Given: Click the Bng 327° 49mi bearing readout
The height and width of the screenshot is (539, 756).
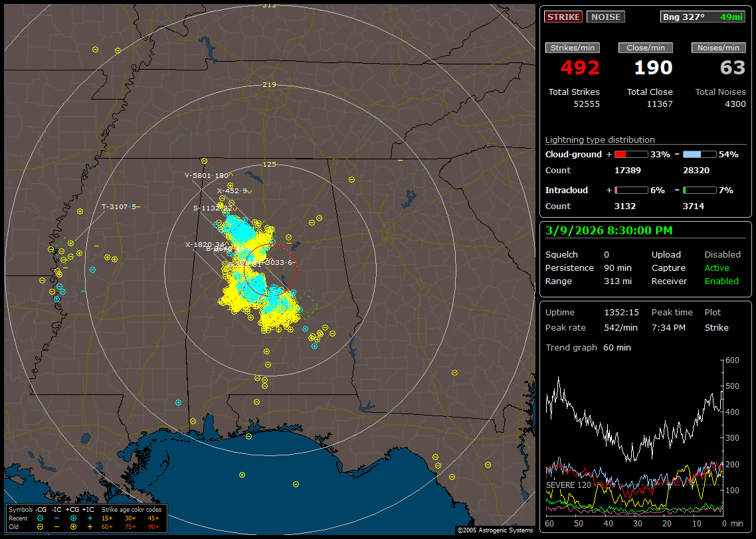Looking at the screenshot, I should pos(703,17).
